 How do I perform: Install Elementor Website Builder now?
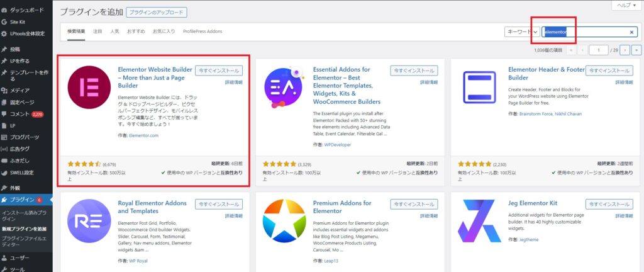pyautogui.click(x=219, y=71)
